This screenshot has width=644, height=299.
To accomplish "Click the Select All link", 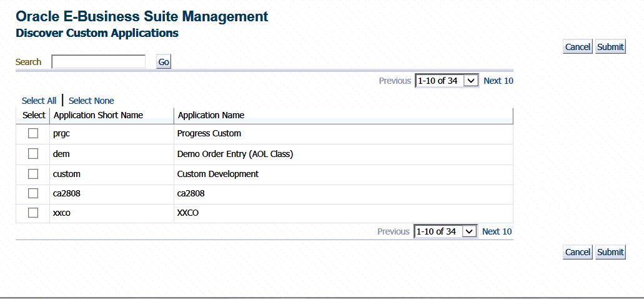I will coord(39,101).
